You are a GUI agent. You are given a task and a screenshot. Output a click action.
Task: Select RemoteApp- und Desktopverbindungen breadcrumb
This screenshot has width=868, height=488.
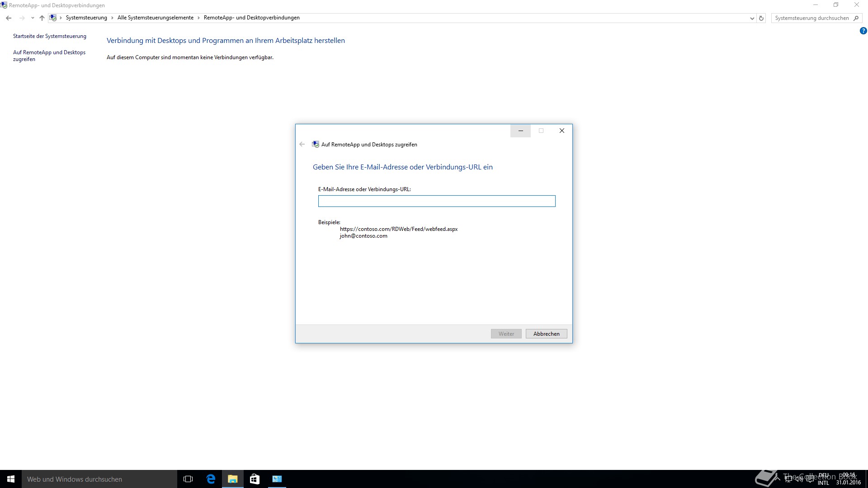251,18
